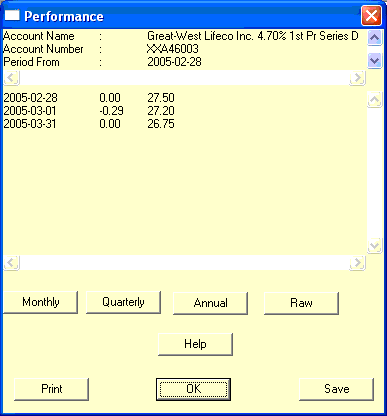
Task: Click header pane scroll right arrow
Action: point(357,78)
